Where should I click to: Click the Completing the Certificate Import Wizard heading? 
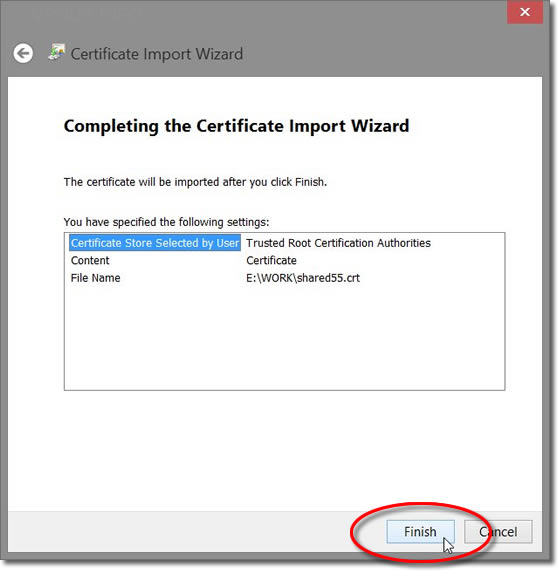coord(236,126)
